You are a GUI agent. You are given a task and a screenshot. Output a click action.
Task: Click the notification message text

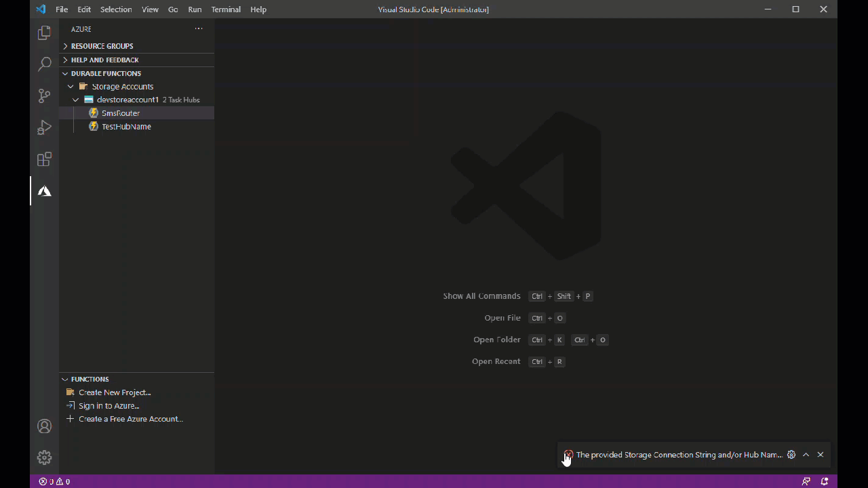click(x=679, y=455)
